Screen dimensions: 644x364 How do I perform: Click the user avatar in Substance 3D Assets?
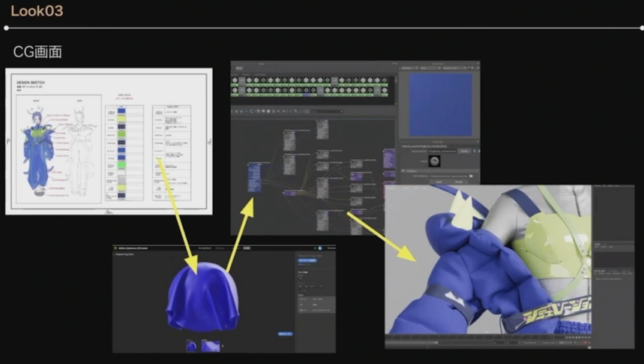[320, 248]
